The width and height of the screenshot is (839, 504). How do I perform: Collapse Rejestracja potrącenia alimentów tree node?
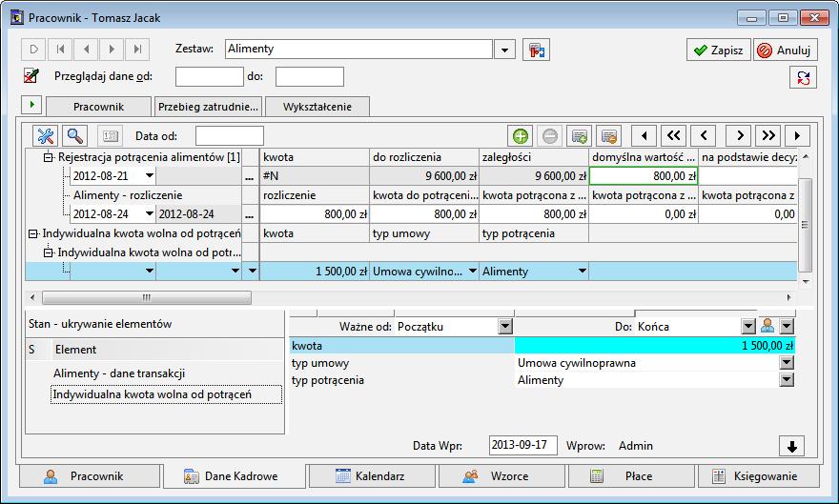(x=49, y=157)
